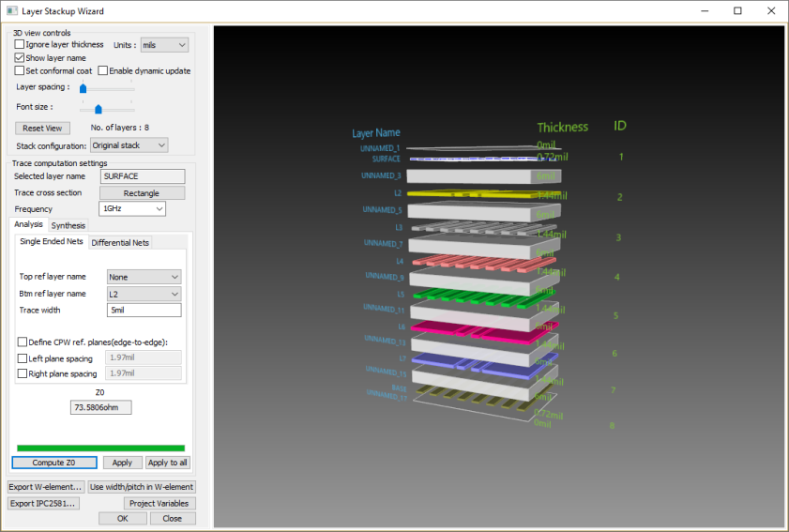
Task: Open the Differential Nets tab
Action: coord(120,243)
